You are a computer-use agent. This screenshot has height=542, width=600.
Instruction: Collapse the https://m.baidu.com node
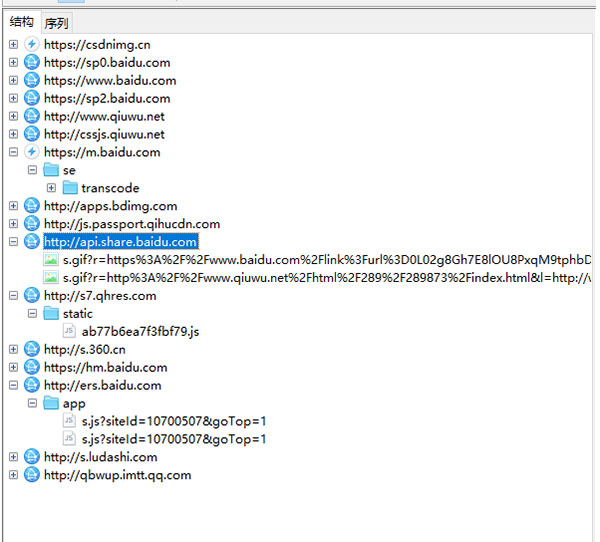13,152
